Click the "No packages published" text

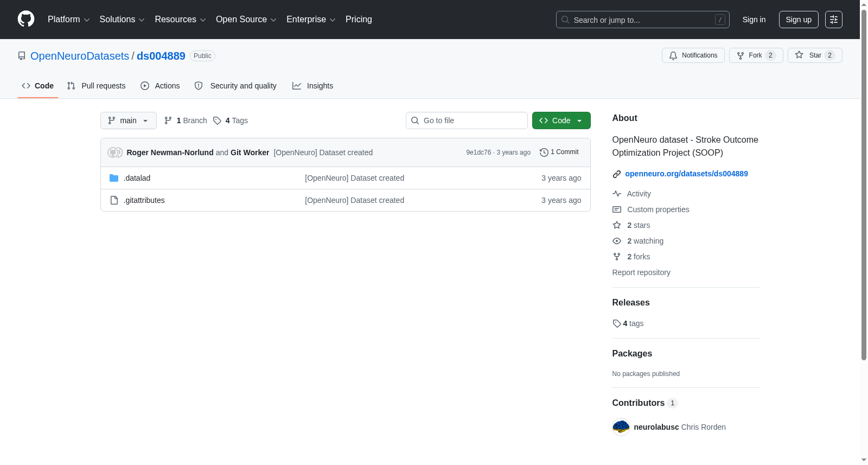point(646,374)
